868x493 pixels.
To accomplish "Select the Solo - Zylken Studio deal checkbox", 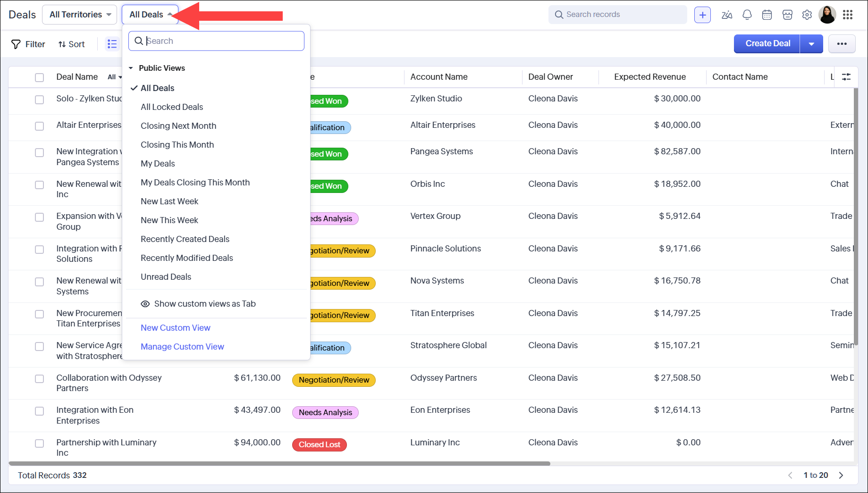I will coord(40,100).
